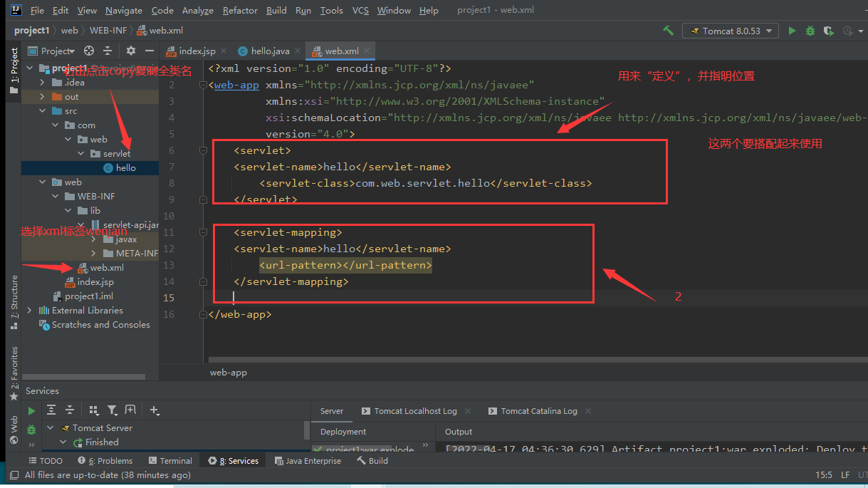The image size is (868, 488).
Task: Open the Refactor menu
Action: point(240,10)
